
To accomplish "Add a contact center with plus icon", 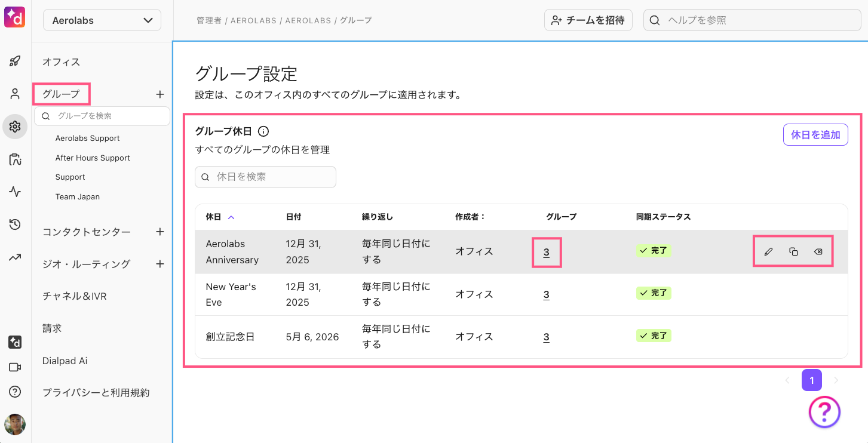I will pos(160,232).
